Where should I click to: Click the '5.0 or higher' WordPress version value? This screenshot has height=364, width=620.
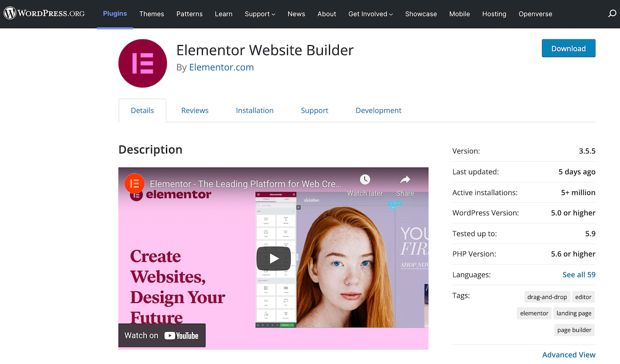(x=573, y=213)
